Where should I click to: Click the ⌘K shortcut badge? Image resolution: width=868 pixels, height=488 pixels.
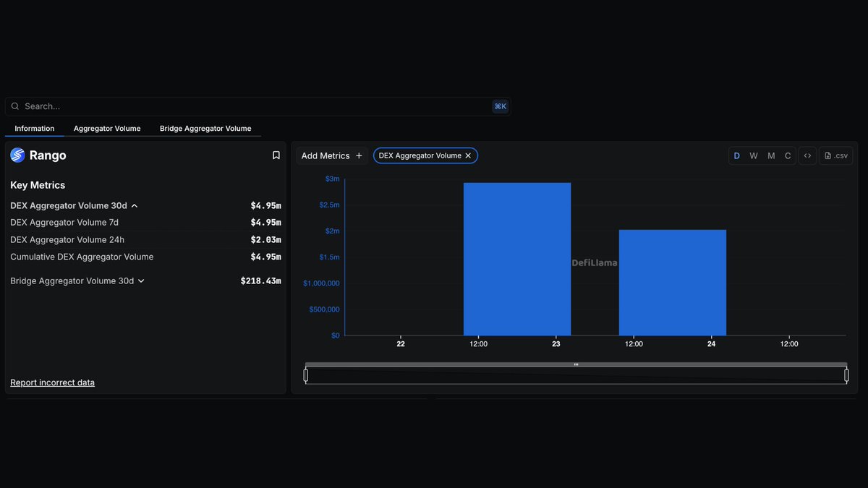click(x=500, y=106)
